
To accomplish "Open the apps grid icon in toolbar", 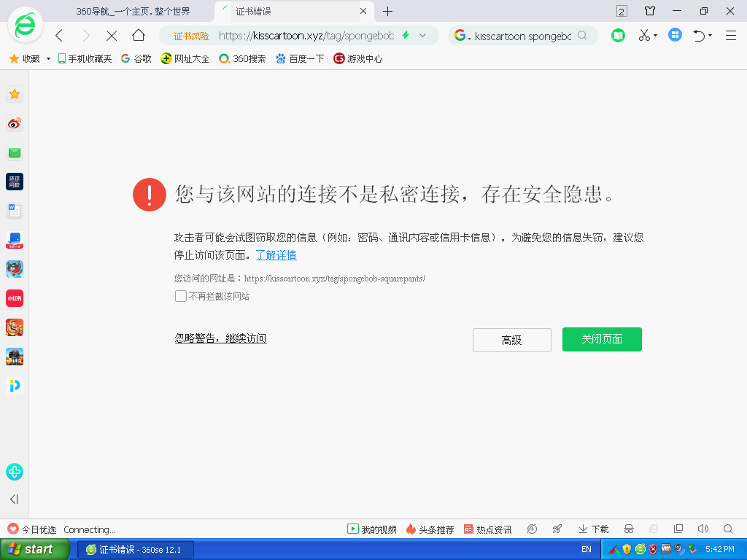I will [x=674, y=34].
